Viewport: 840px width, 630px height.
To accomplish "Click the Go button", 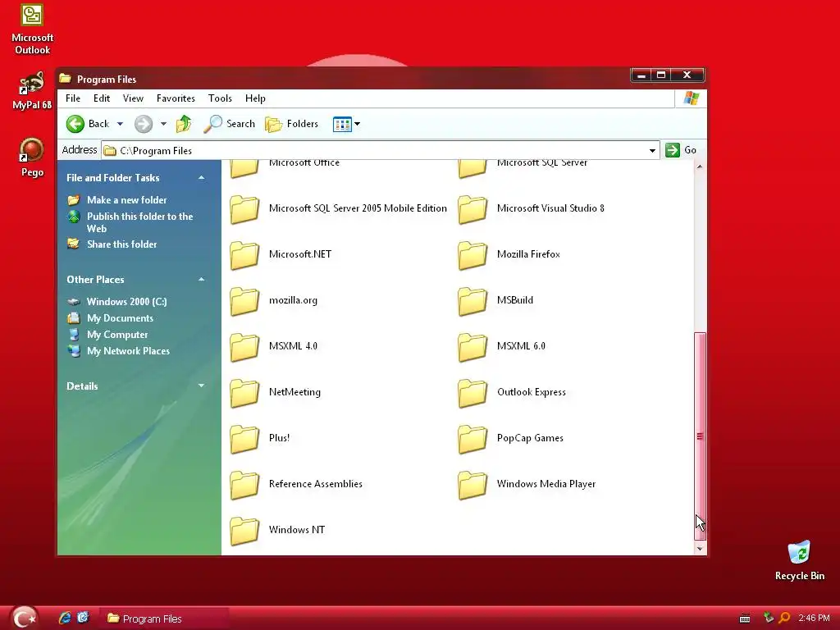I will tap(681, 150).
